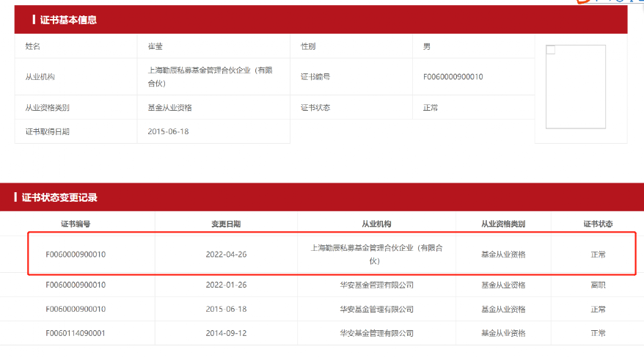644x358 pixels.
Task: Click the 证书基本信息 section header
Action: point(68,20)
